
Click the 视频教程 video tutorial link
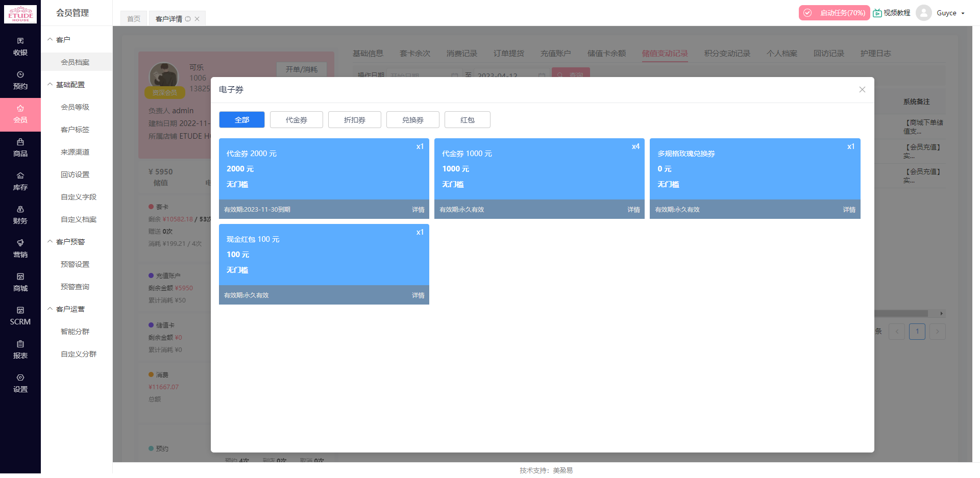click(892, 13)
